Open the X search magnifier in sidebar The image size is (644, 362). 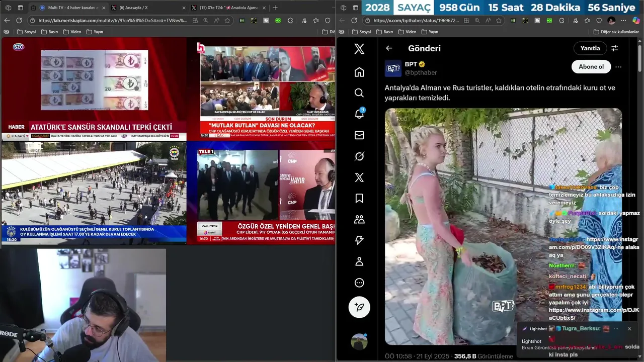click(x=359, y=93)
